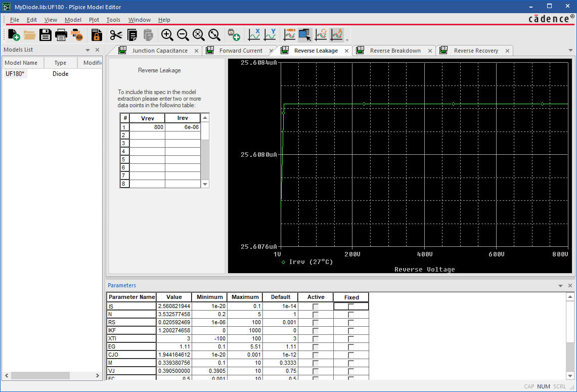Click the Add Trace pencil icon
This screenshot has width=577, height=392.
point(290,35)
